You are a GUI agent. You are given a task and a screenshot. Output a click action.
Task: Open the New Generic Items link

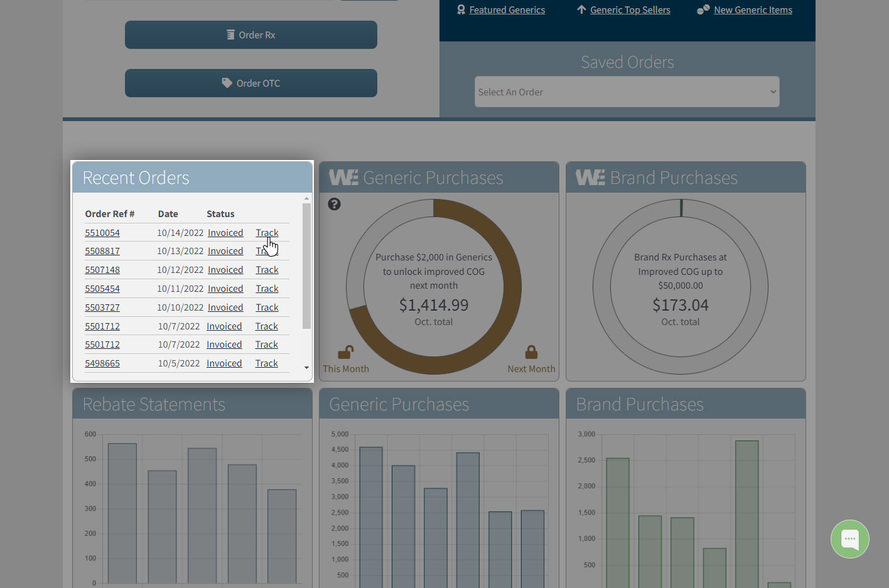(x=753, y=10)
